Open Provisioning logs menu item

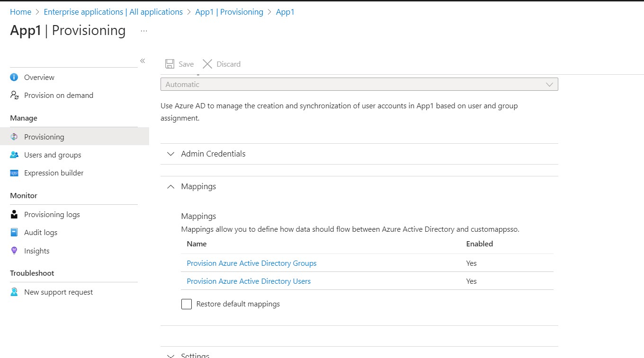pyautogui.click(x=52, y=214)
